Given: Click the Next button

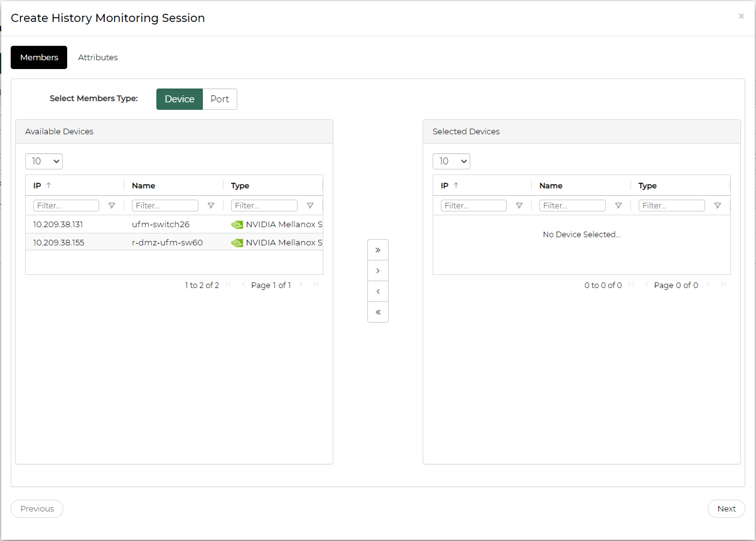Looking at the screenshot, I should point(726,509).
